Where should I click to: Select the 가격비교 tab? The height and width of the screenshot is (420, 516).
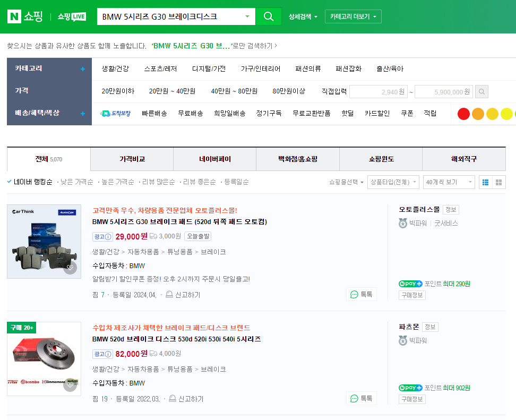pos(132,159)
